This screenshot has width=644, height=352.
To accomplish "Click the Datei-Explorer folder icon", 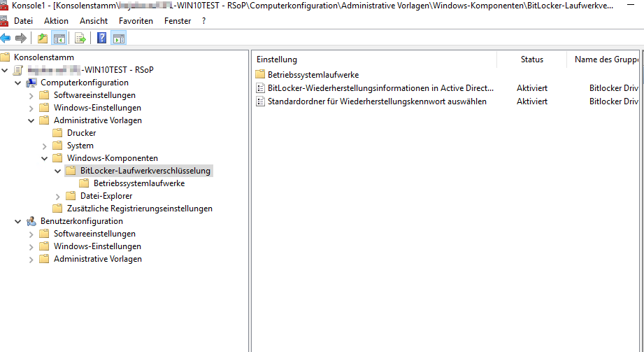I will (x=71, y=196).
